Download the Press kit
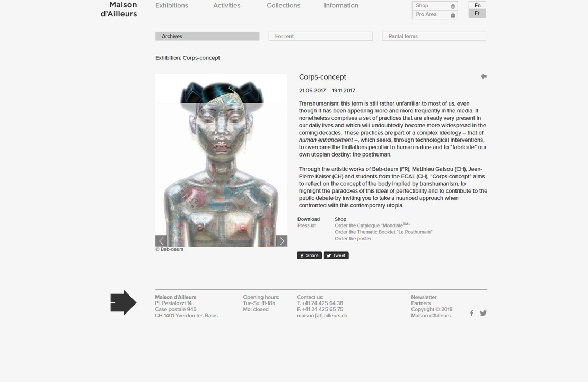The width and height of the screenshot is (588, 382). pos(306,225)
